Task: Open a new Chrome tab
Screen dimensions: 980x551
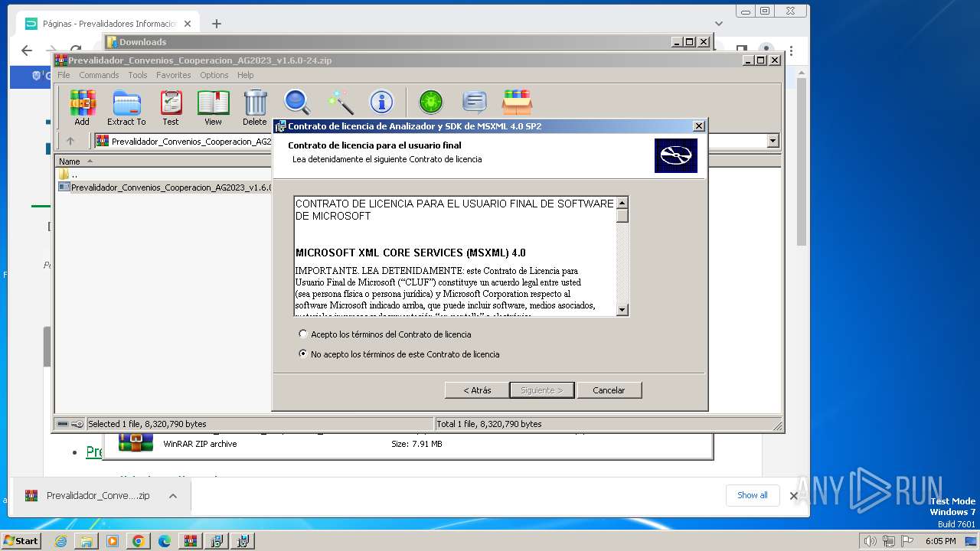Action: 217,24
